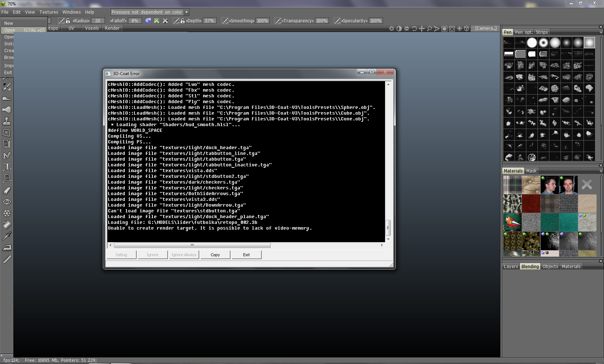Click the cube perspective view icon
Image resolution: width=604 pixels, height=364 pixels.
click(467, 29)
